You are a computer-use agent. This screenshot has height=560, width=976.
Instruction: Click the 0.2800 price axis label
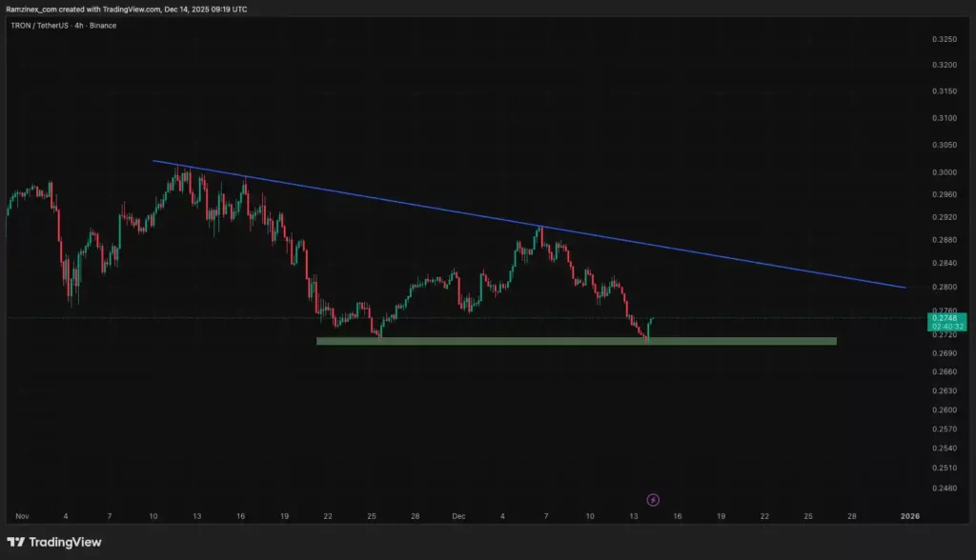(x=943, y=287)
